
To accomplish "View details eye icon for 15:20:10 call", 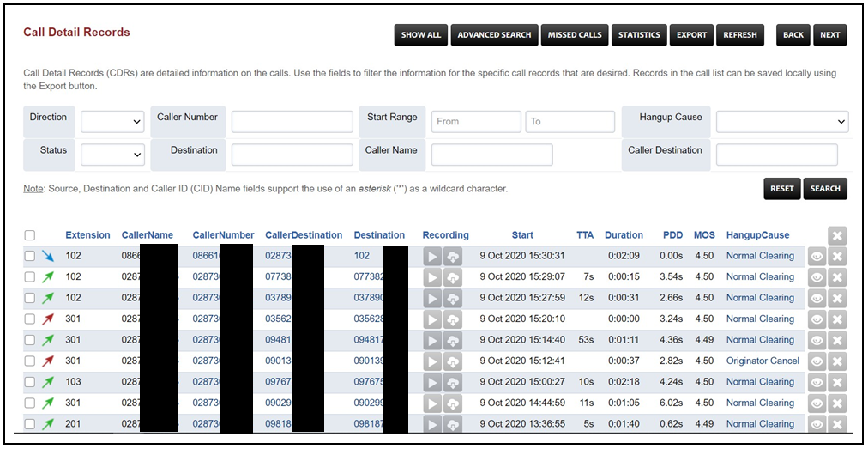I will [x=817, y=319].
